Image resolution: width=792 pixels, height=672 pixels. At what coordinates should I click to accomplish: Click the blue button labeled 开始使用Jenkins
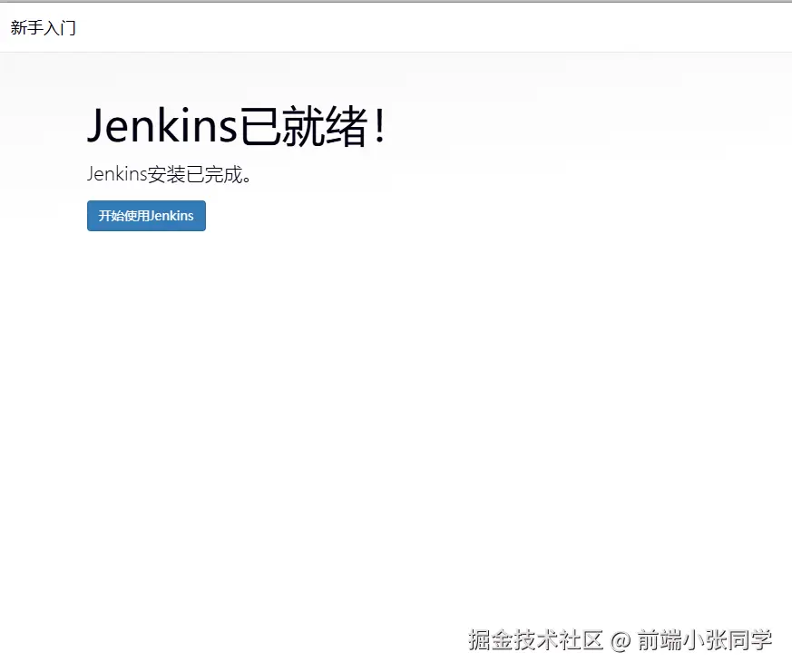[x=146, y=216]
